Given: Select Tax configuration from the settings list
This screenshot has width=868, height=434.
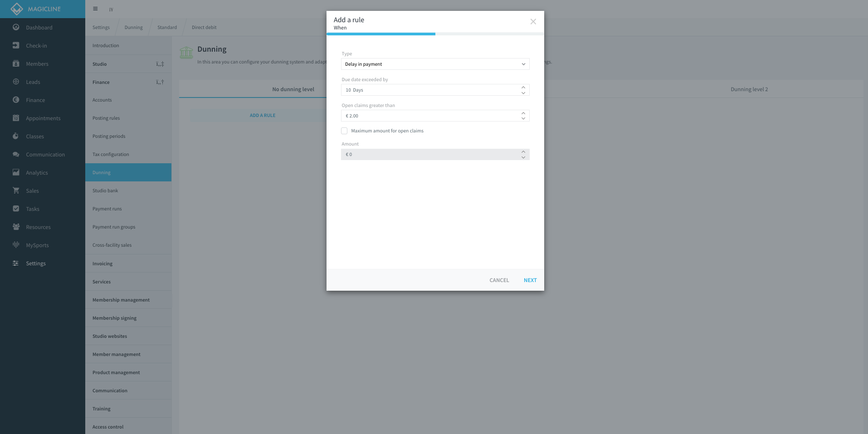Looking at the screenshot, I should pos(110,154).
